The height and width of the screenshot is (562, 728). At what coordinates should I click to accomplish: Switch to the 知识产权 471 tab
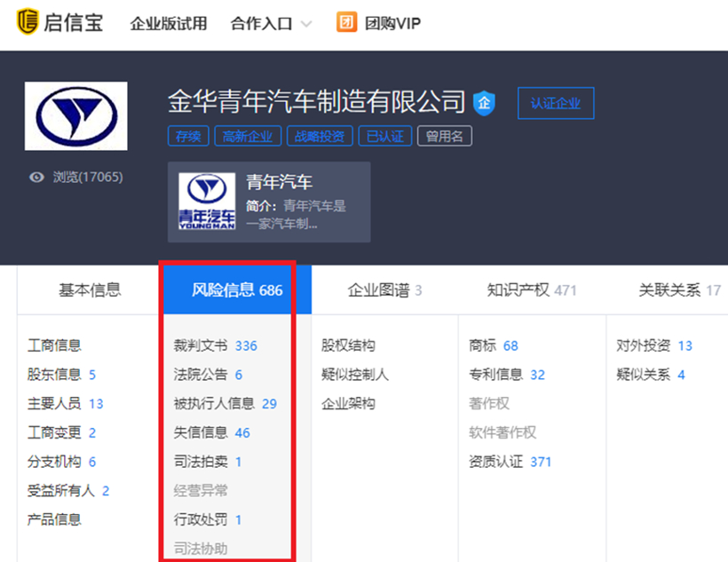[x=532, y=290]
